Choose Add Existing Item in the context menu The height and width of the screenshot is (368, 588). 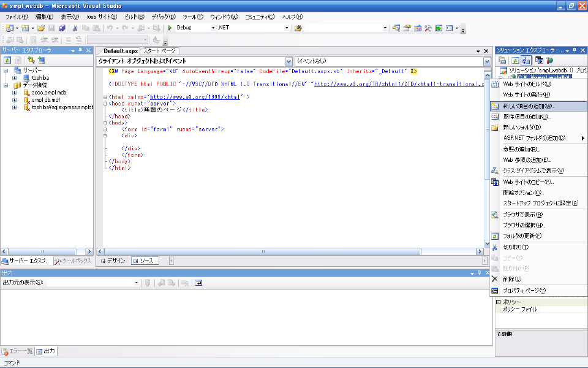(x=538, y=117)
